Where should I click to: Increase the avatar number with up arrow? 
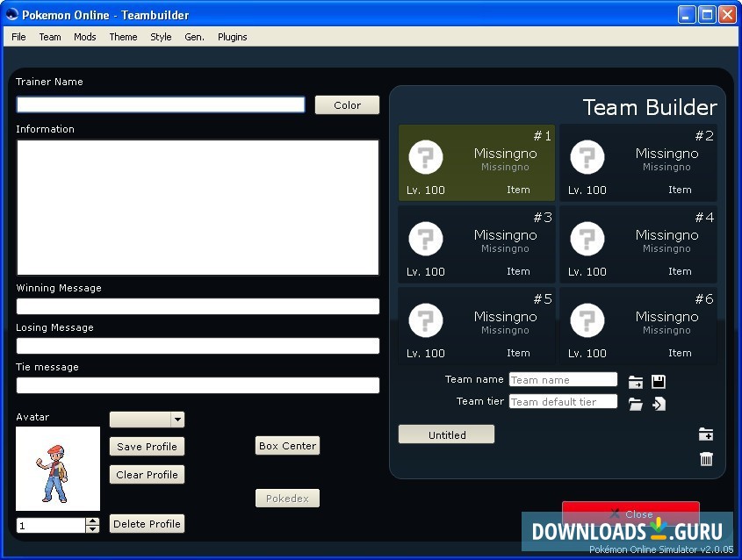[93, 521]
